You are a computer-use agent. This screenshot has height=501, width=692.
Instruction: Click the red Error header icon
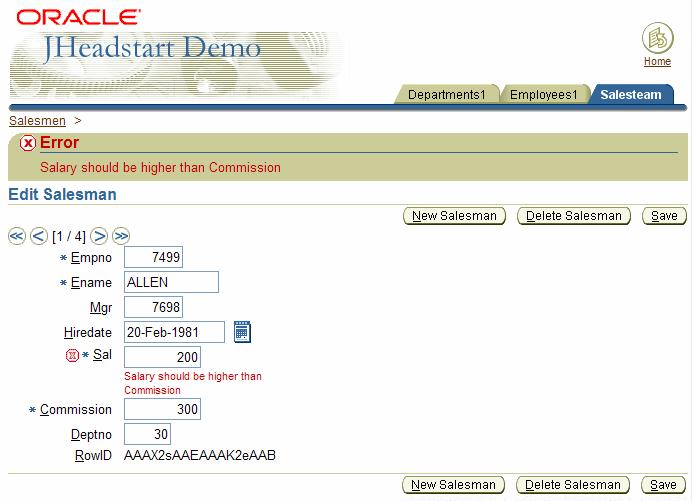tap(28, 143)
